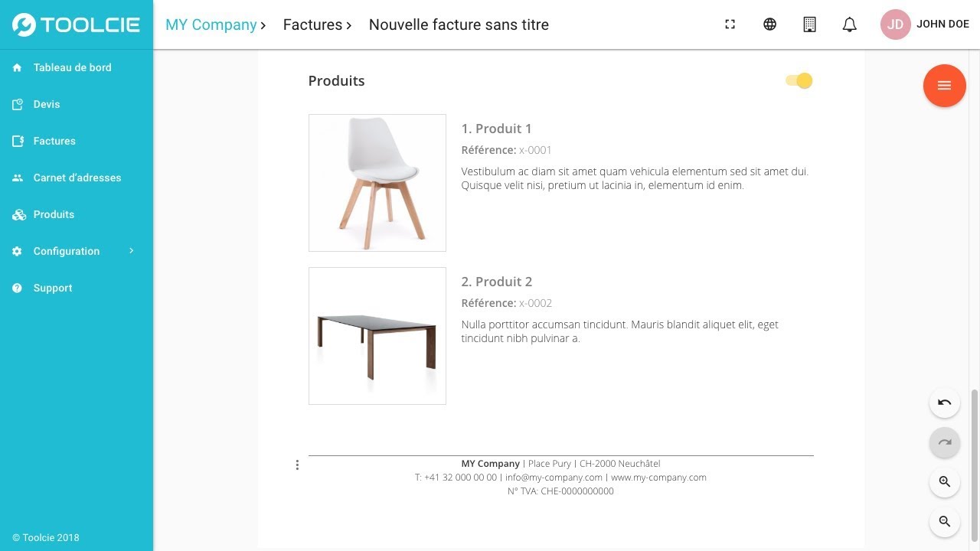The height and width of the screenshot is (551, 980).
Task: Click the fullscreen icon in header
Action: 730,24
